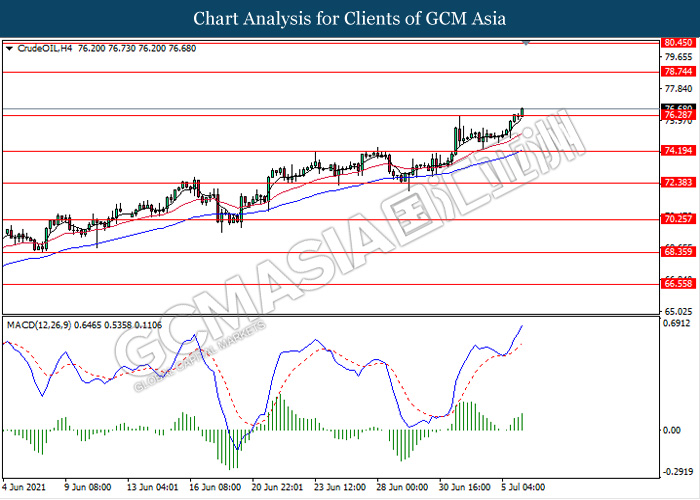Viewport: 700px width, 500px height.
Task: Click the 0.6912 MACD scale value
Action: [x=678, y=323]
